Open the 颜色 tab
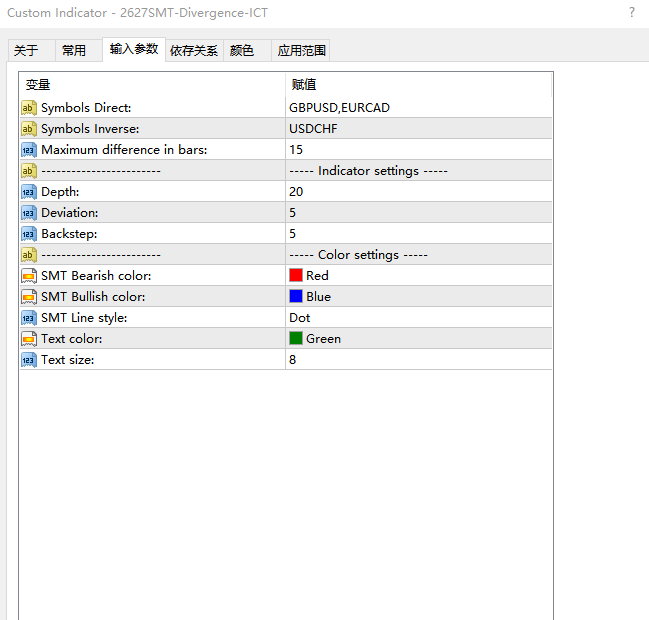 242,51
